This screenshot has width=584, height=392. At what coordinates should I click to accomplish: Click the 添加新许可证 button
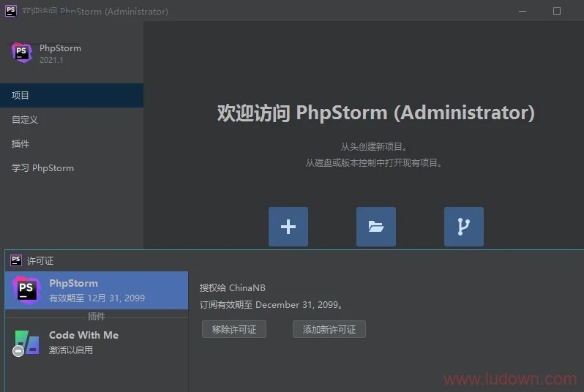pos(329,329)
